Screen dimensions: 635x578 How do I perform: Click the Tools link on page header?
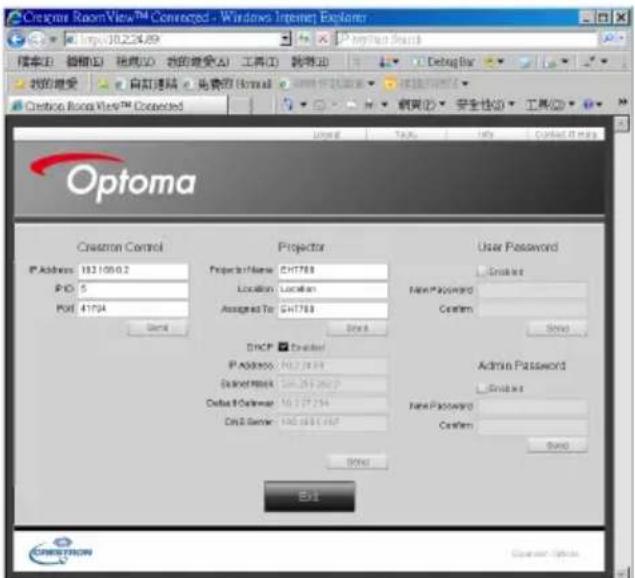click(406, 134)
